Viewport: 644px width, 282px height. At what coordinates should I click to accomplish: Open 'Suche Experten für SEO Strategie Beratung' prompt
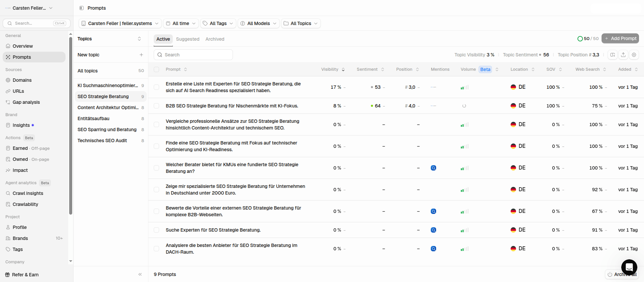click(x=213, y=230)
